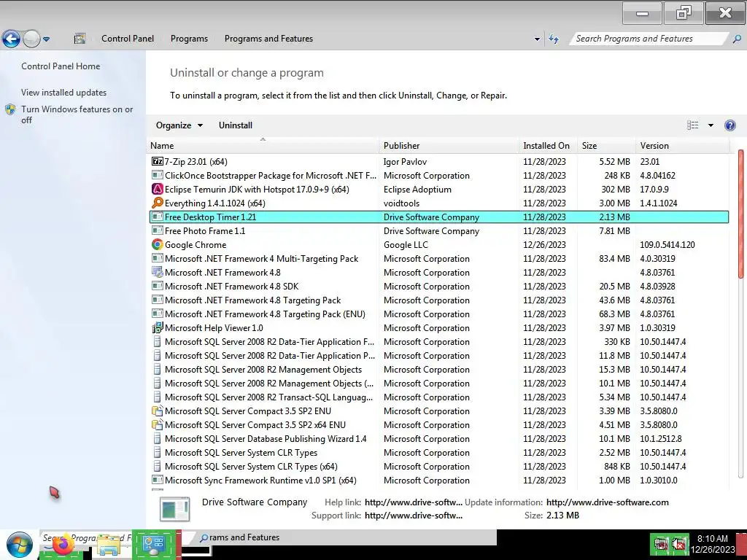This screenshot has width=747, height=560.
Task: Open the Windows Start button
Action: tap(20, 544)
